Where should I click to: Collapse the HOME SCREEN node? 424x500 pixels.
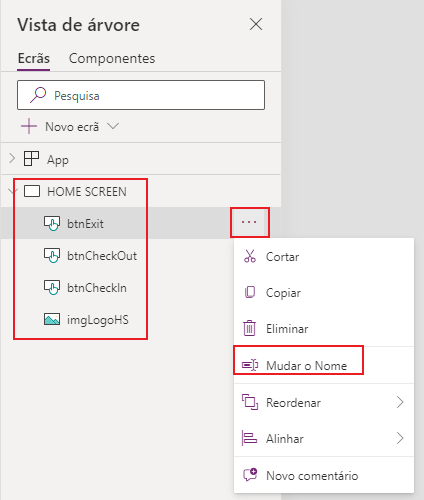(12, 191)
